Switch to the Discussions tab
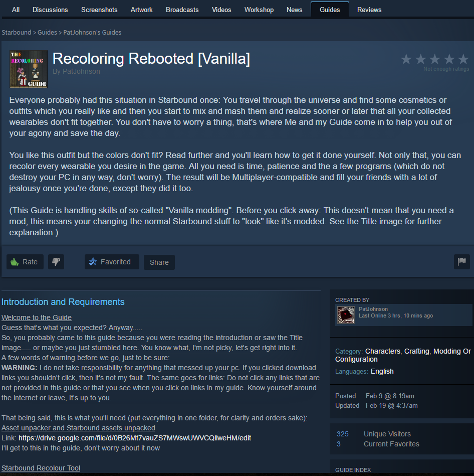This screenshot has height=476, width=474. click(x=50, y=10)
